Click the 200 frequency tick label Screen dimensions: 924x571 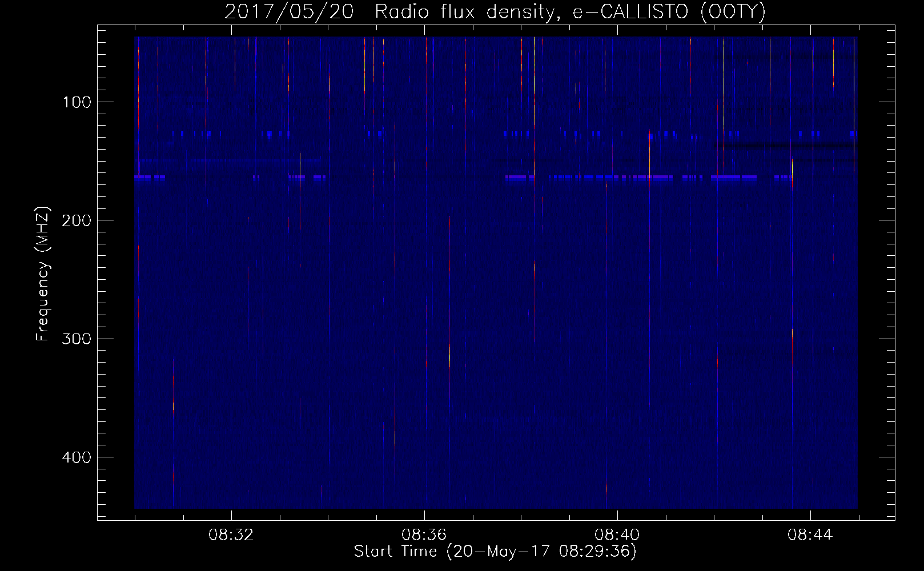click(76, 220)
